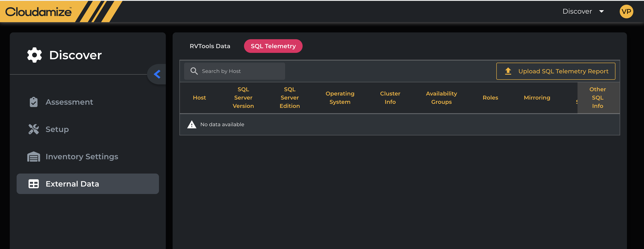Click Upload SQL Telemetry Report button

[x=556, y=71]
